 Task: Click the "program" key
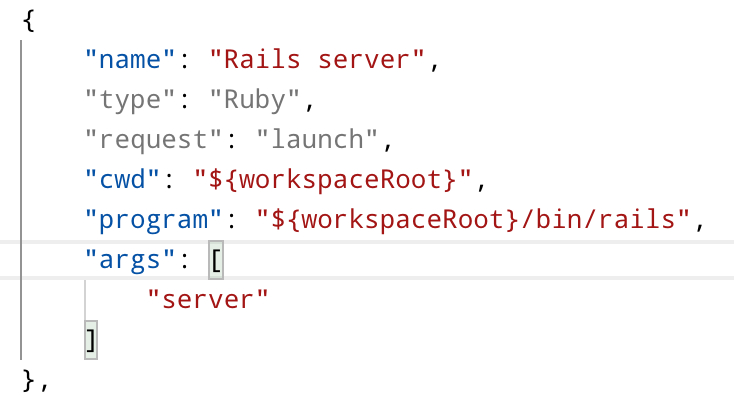point(153,220)
